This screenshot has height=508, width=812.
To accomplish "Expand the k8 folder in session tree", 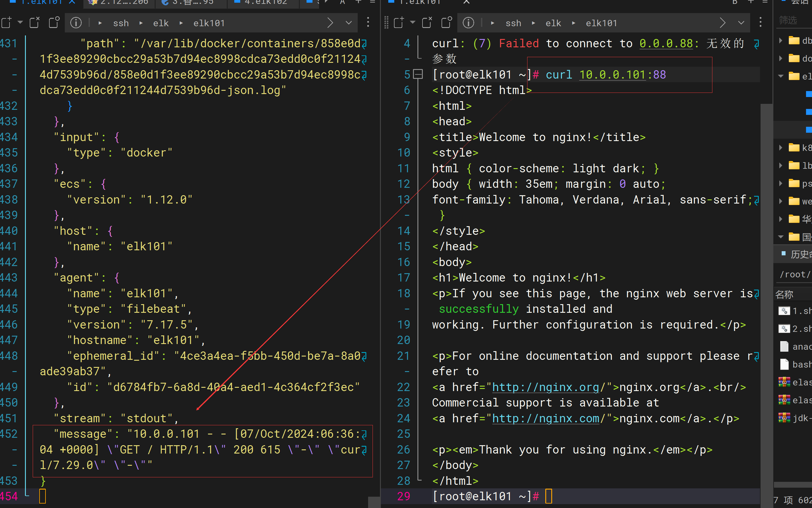I will [x=781, y=148].
